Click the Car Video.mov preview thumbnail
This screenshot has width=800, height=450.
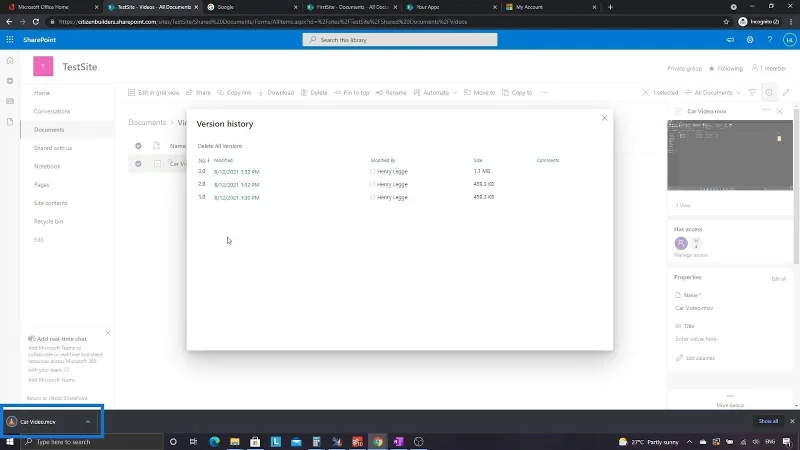[x=730, y=155]
